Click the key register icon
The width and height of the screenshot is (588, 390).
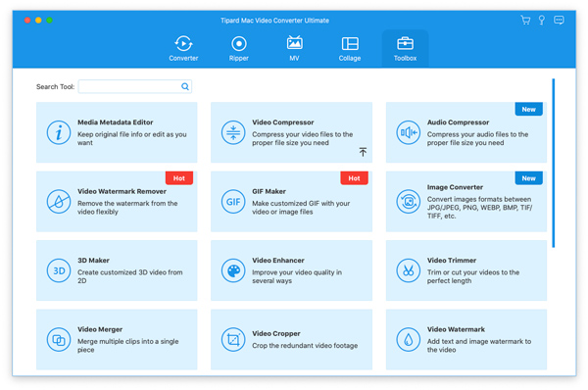(x=542, y=20)
